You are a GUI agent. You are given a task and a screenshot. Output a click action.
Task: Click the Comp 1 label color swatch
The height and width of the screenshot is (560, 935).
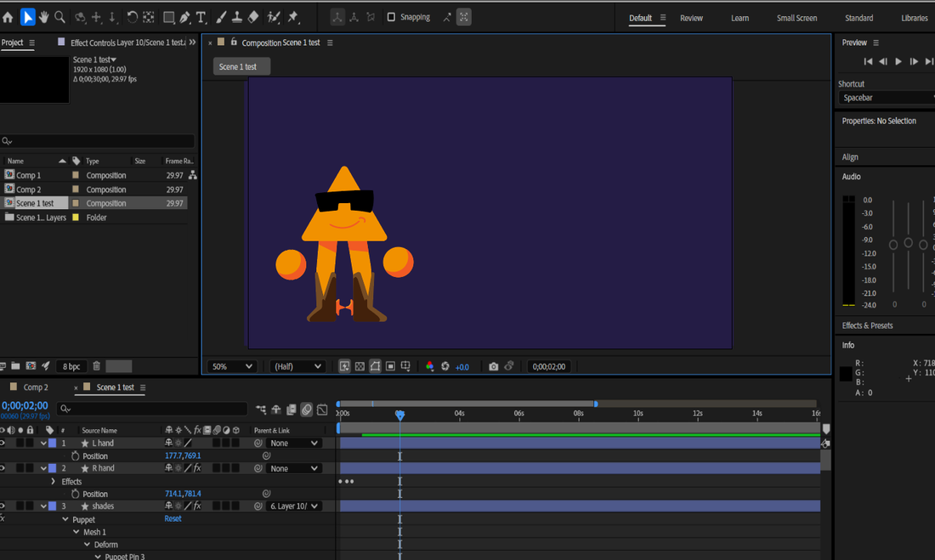point(76,175)
